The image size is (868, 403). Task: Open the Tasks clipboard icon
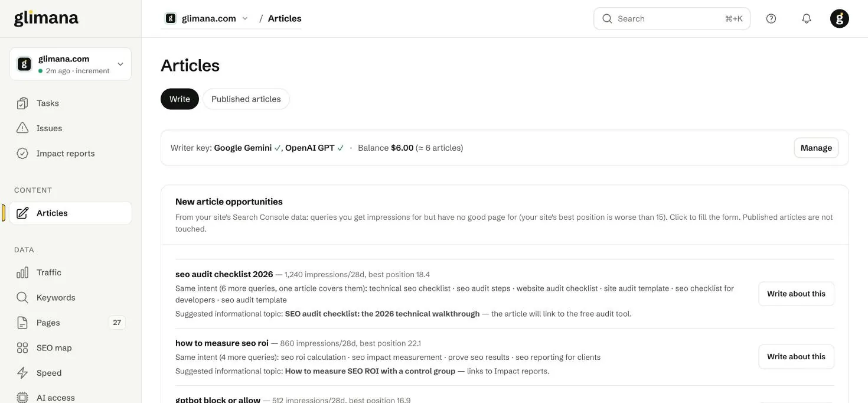coord(22,103)
